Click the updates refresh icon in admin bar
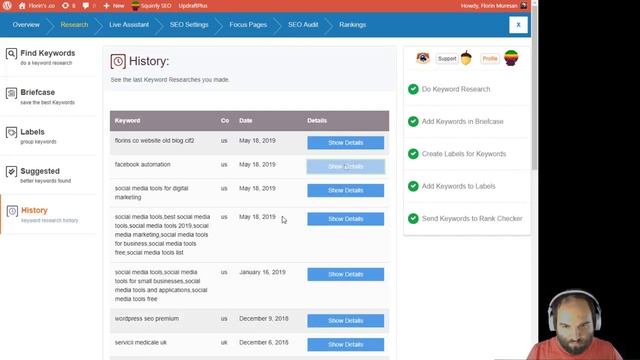640x360 pixels. click(x=65, y=6)
